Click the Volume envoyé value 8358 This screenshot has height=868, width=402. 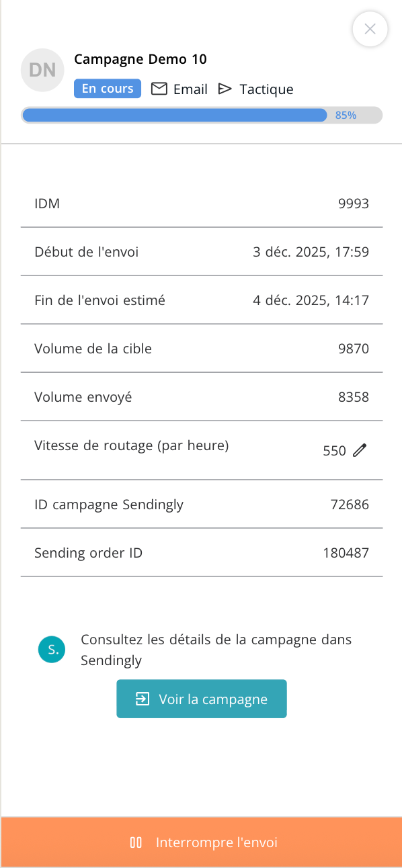click(354, 397)
